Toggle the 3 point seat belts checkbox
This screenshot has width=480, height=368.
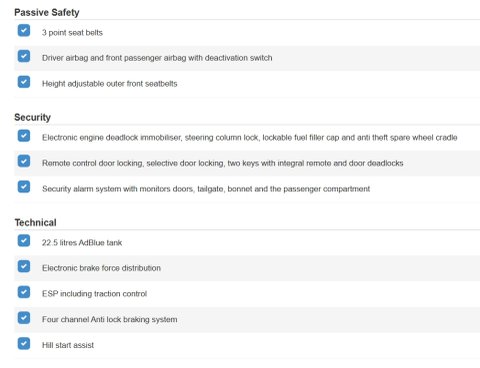coord(24,30)
